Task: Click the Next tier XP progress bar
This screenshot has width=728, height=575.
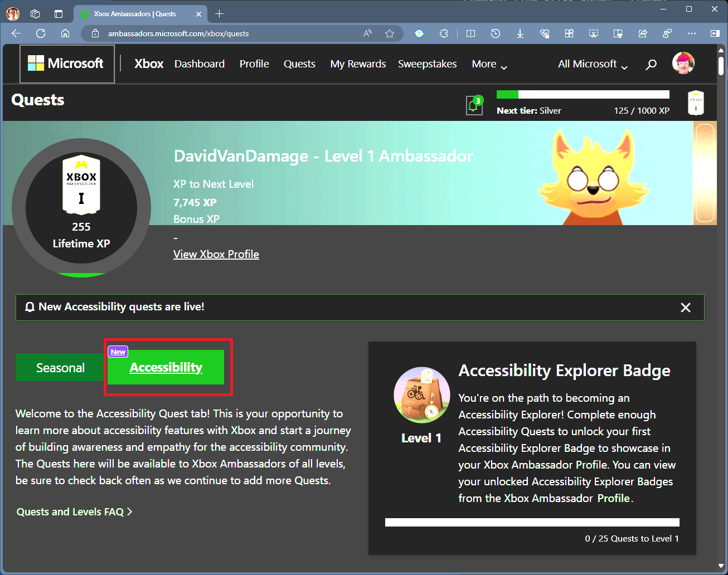Action: (x=583, y=94)
